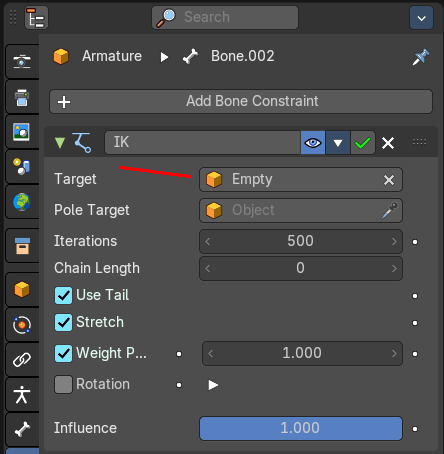Expand the Rotation weight triangle

[x=213, y=385]
